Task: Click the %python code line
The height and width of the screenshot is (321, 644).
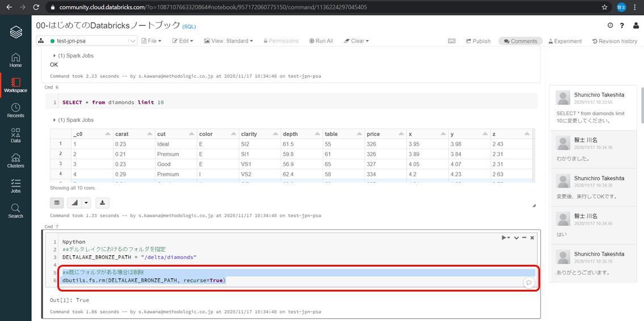Action: [74, 242]
